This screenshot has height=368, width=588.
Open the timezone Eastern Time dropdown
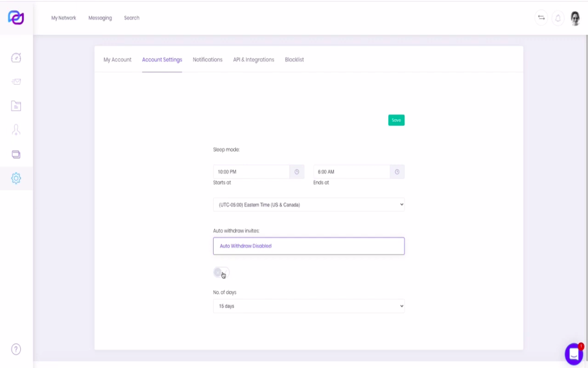[x=309, y=205]
